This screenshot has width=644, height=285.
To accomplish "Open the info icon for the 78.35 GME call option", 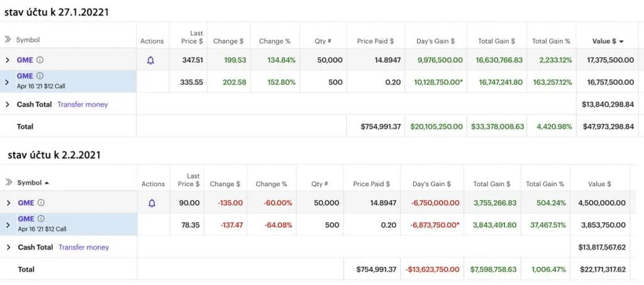I will click(x=41, y=218).
